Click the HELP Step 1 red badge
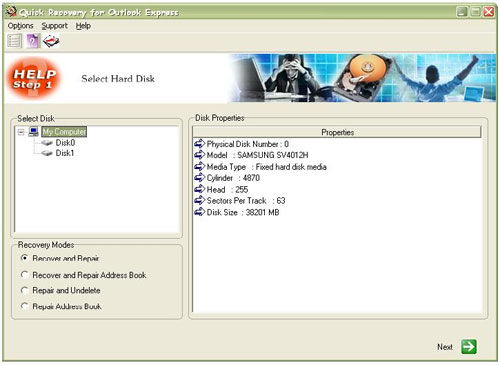Screen dimensions: 500x365 pyautogui.click(x=34, y=79)
